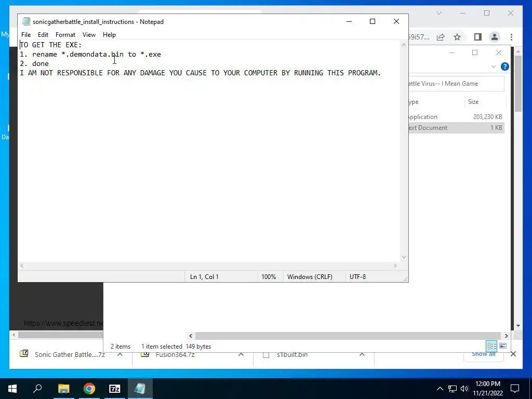Open the Edit menu in Notepad

43,35
